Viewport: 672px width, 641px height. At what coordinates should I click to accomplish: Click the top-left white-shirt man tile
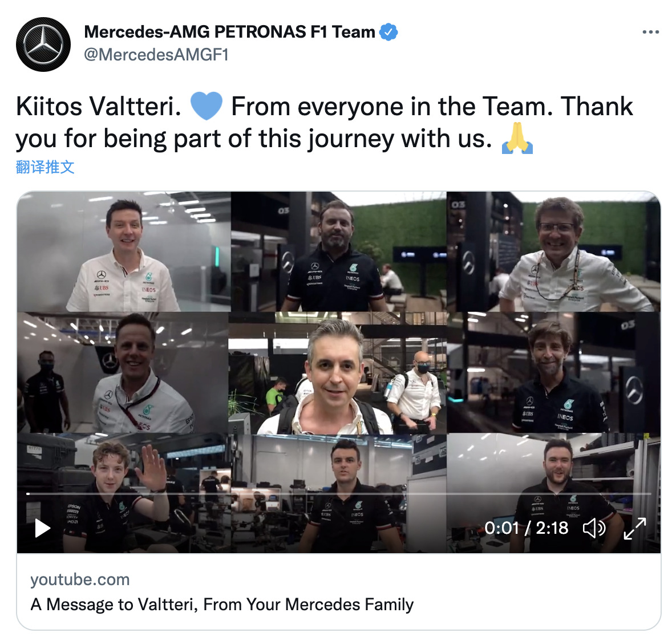point(124,252)
